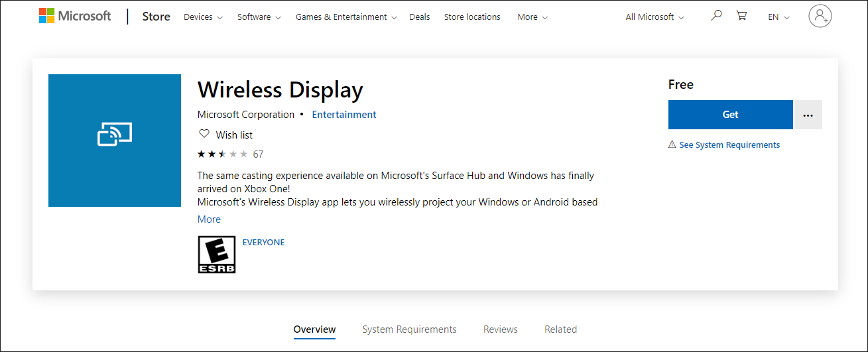Open Store locations menu item
This screenshot has width=868, height=352.
tap(472, 17)
